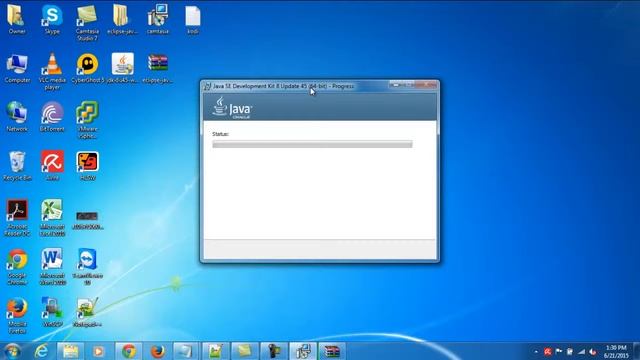Click the Java installer progress bar
Screen dimensions: 640x360
[312, 144]
